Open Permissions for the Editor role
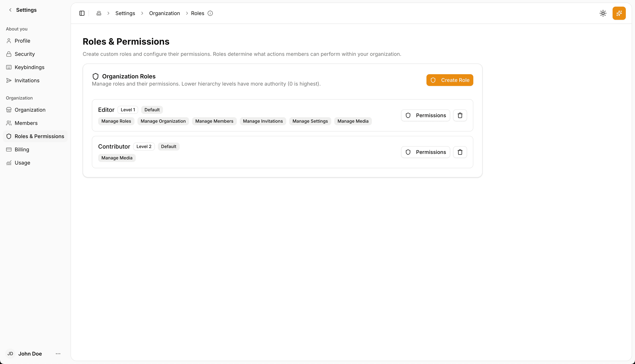635x364 pixels. click(425, 115)
